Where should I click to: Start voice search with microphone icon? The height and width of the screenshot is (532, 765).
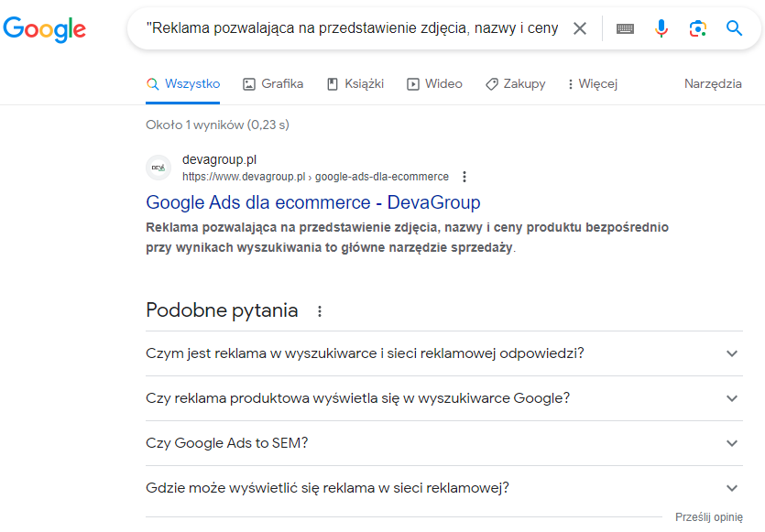[661, 28]
